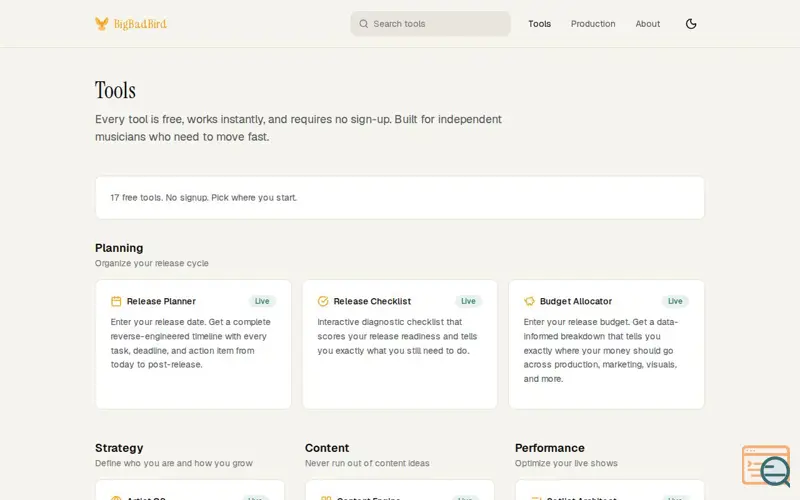Click the BigBadBird bird logo icon
The width and height of the screenshot is (800, 500).
(x=102, y=23)
